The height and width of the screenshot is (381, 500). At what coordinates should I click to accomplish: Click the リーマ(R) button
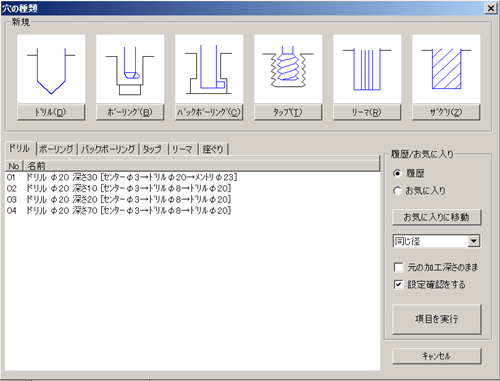tap(367, 112)
